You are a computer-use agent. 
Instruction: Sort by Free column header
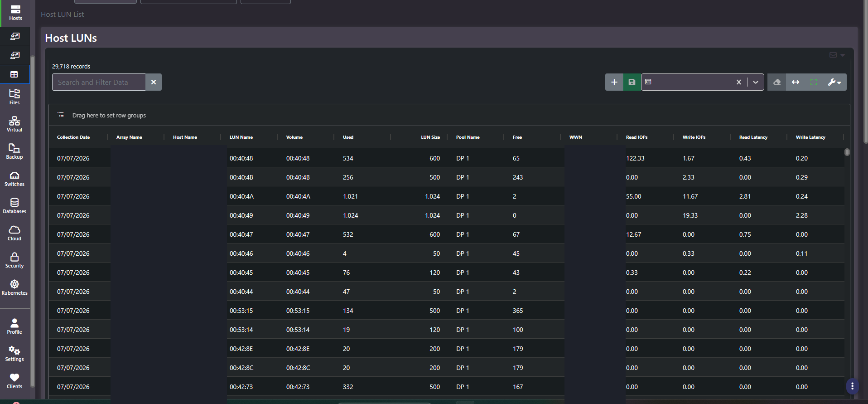click(517, 137)
